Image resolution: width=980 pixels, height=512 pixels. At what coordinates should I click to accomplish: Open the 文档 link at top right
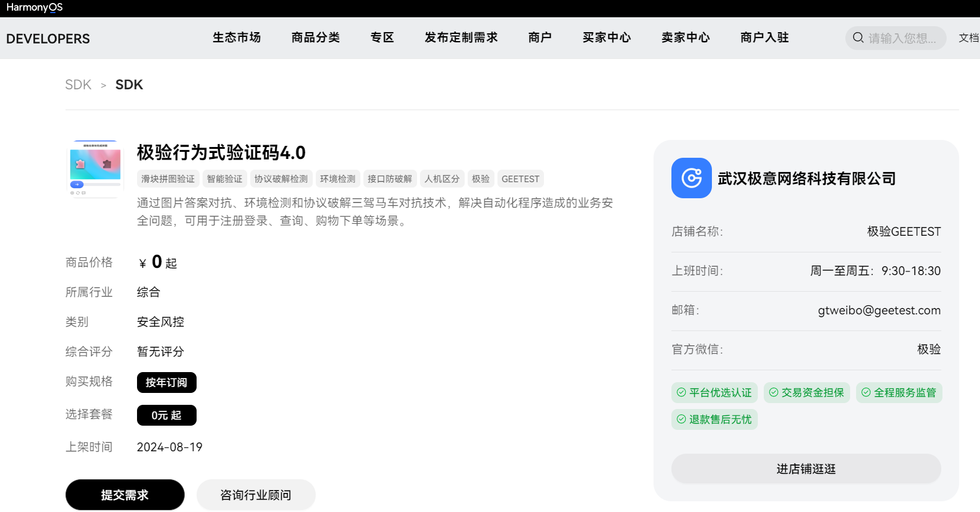pyautogui.click(x=969, y=38)
